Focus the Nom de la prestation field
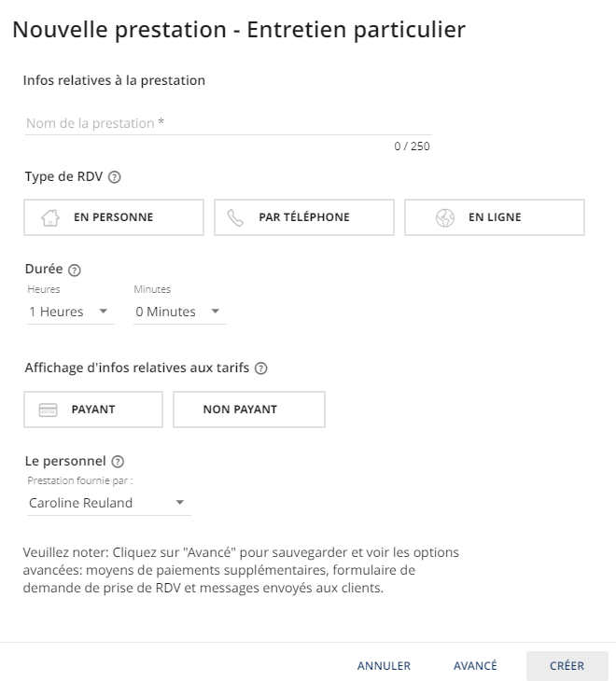The image size is (616, 681). [x=229, y=123]
